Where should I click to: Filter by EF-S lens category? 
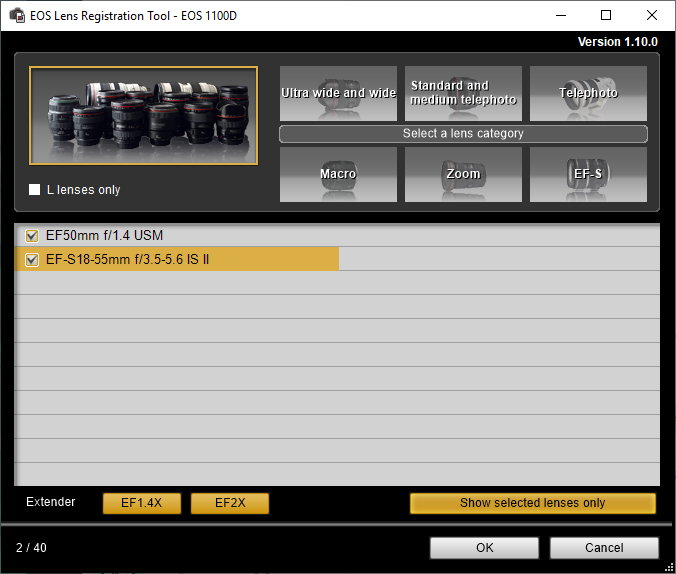pyautogui.click(x=588, y=174)
